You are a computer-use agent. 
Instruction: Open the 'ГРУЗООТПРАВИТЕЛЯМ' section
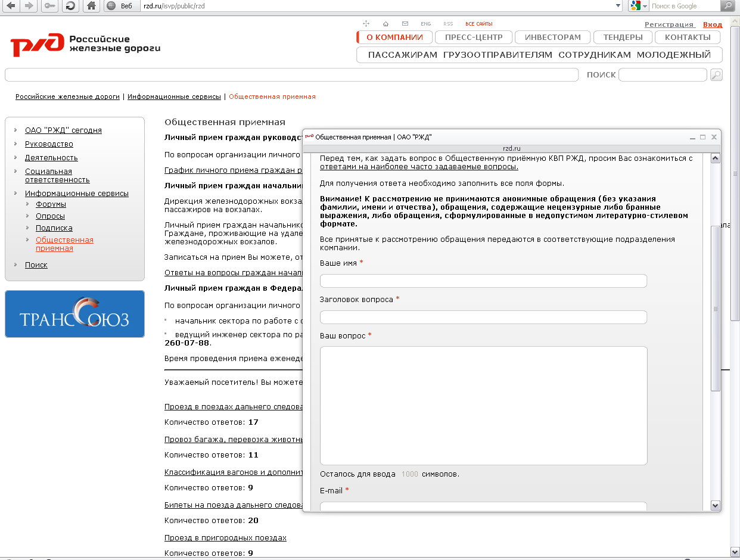coord(498,55)
